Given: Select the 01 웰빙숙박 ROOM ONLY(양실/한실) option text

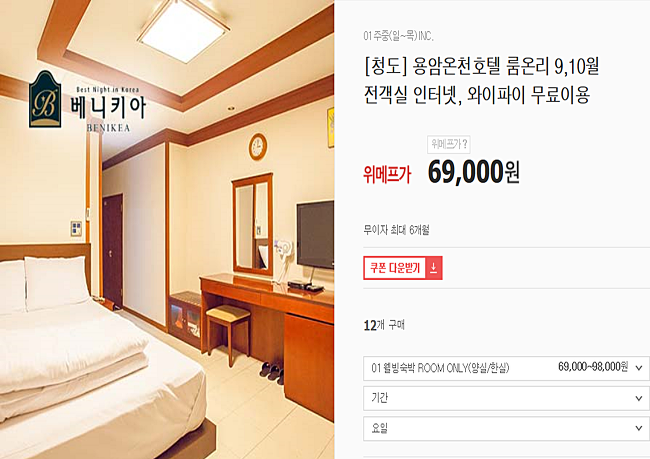Looking at the screenshot, I should point(440,368).
